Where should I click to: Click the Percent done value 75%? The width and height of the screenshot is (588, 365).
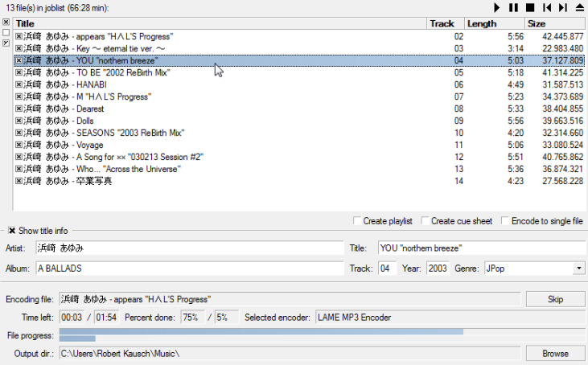tap(193, 318)
